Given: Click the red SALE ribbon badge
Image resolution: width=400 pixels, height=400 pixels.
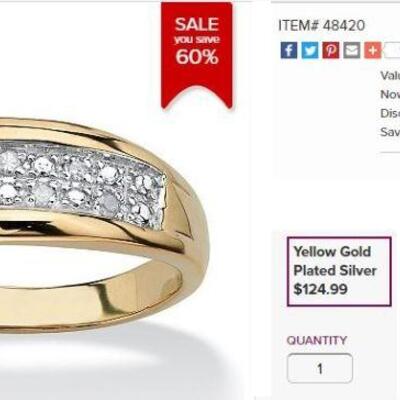Looking at the screenshot, I should point(197,55).
